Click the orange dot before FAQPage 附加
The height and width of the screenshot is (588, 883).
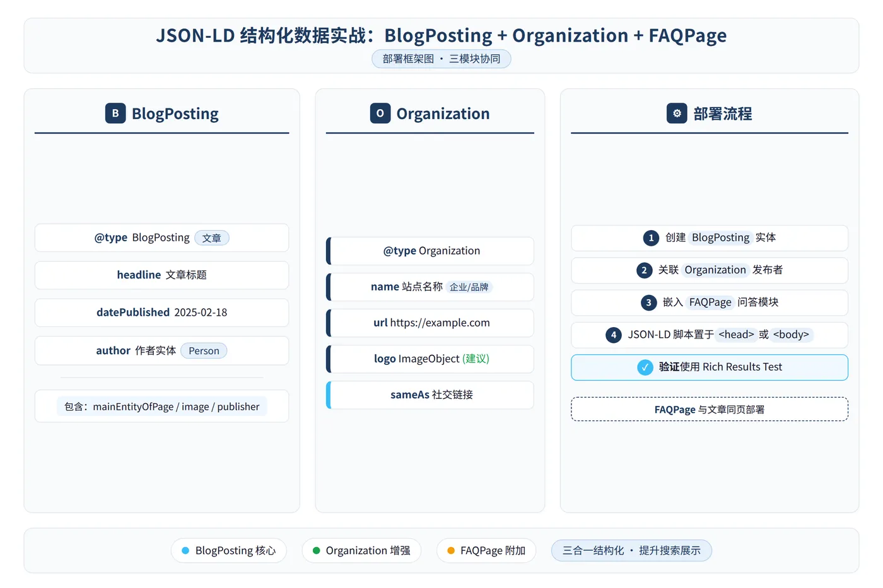click(x=451, y=551)
